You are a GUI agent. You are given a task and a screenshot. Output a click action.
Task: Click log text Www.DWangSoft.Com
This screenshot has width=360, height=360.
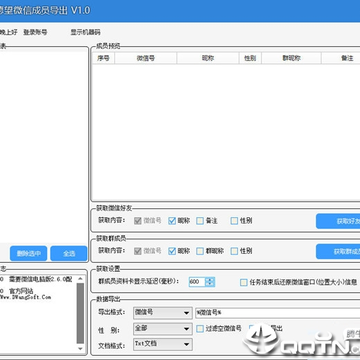(x=26, y=297)
